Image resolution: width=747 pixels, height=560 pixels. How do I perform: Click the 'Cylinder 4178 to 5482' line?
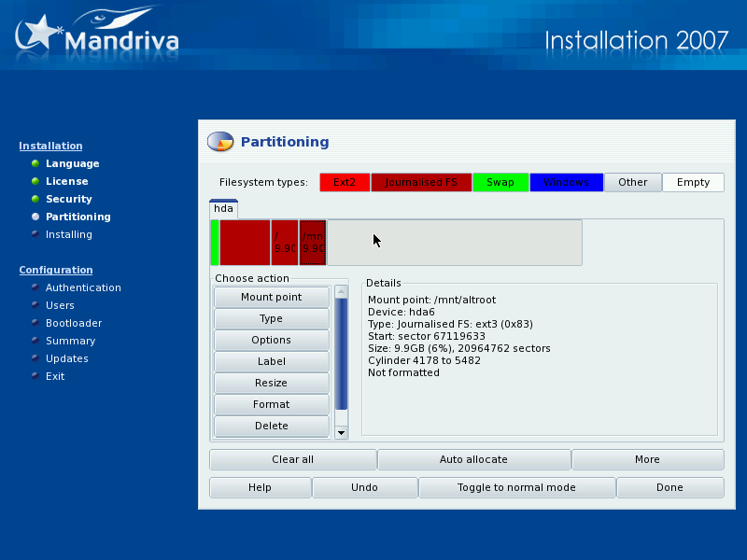[424, 360]
